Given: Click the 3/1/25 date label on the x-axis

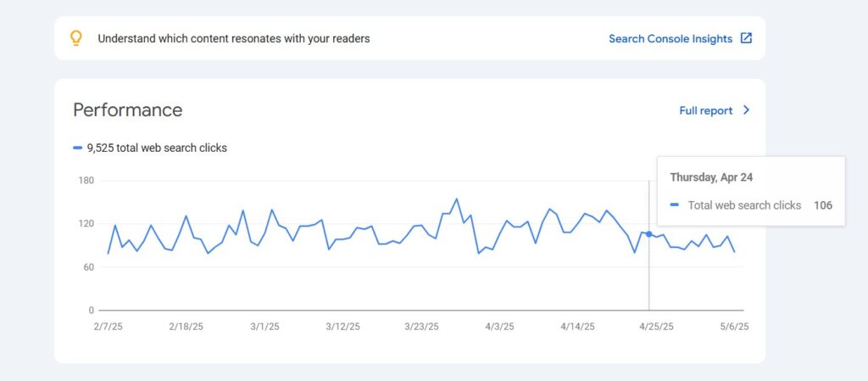Looking at the screenshot, I should click(x=264, y=327).
